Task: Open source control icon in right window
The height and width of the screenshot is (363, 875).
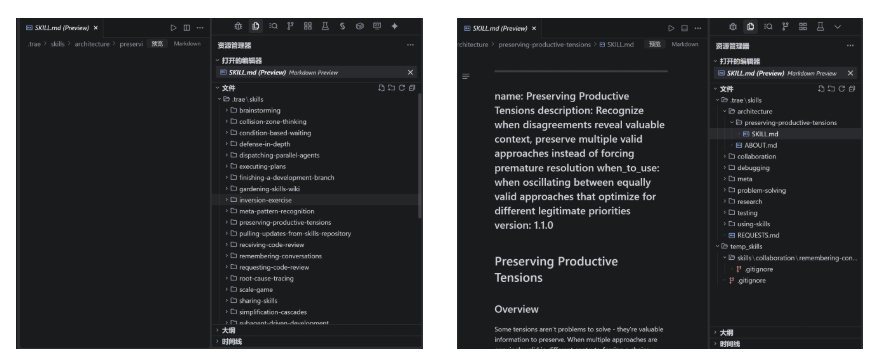Action: click(x=785, y=26)
